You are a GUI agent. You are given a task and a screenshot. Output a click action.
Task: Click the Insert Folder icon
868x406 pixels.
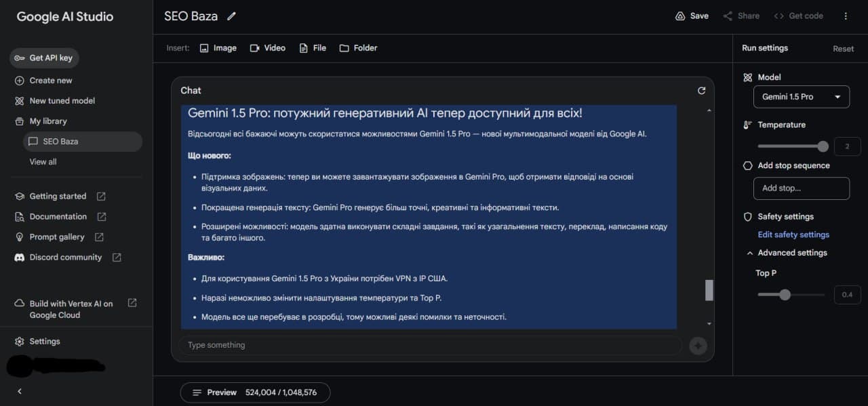pyautogui.click(x=344, y=48)
